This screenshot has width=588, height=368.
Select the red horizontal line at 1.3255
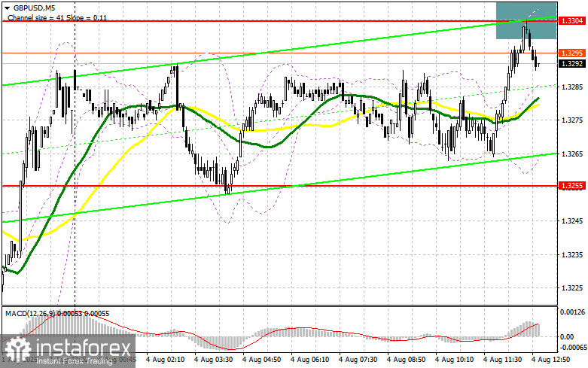pos(279,186)
